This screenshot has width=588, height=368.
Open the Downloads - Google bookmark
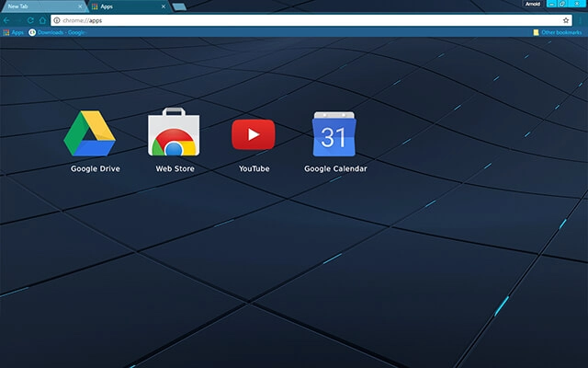click(x=58, y=32)
